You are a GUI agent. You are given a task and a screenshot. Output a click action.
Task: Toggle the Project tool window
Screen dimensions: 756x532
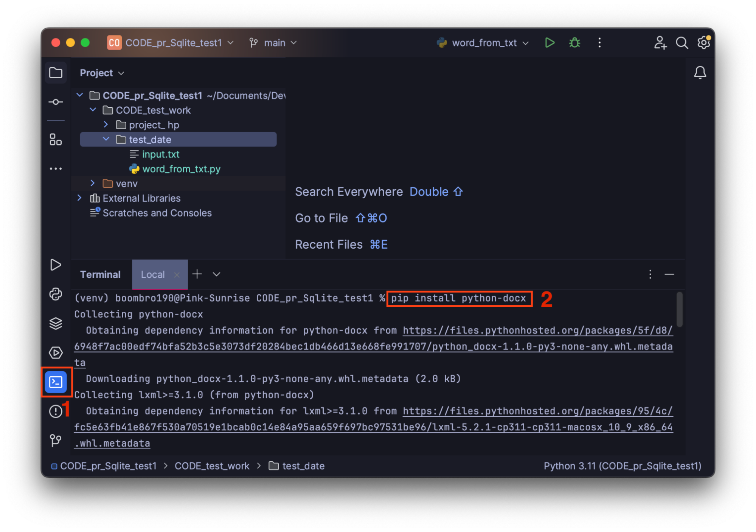pos(56,72)
